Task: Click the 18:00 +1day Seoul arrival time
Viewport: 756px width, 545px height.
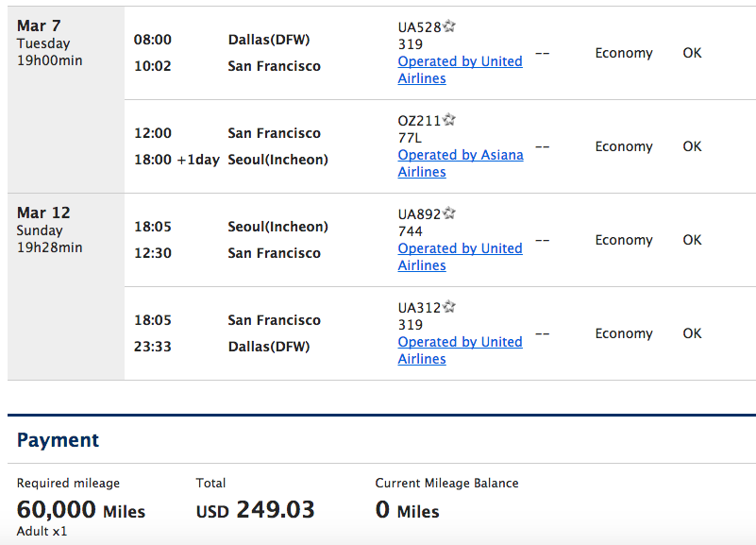Action: point(176,160)
